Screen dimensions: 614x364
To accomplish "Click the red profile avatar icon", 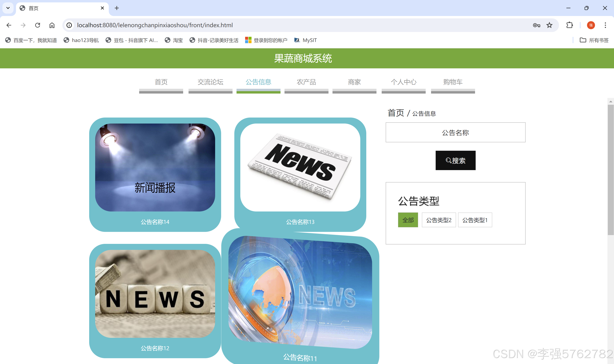I will [591, 25].
